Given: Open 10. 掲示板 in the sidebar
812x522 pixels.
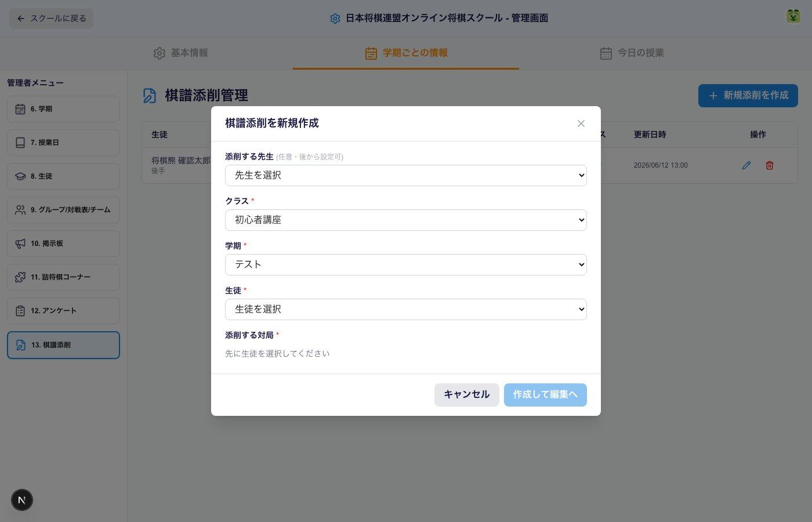Looking at the screenshot, I should [63, 244].
